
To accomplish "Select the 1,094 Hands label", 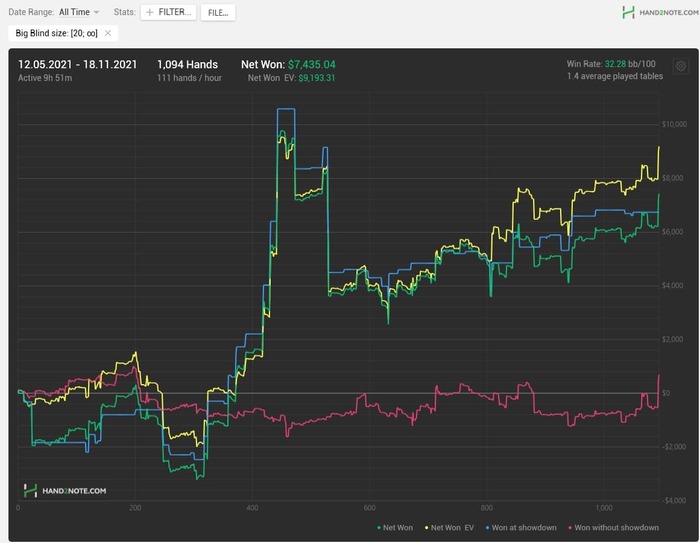I will coord(188,65).
